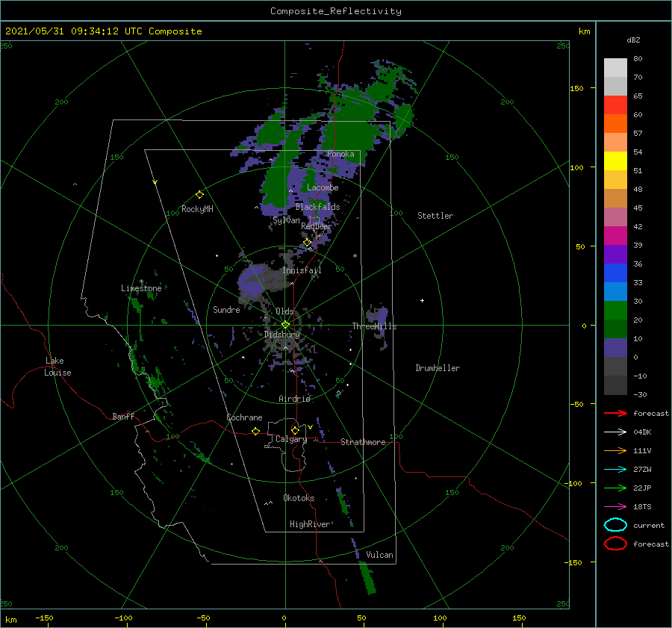The image size is (672, 628).
Task: Click the Innisfail label
Action: 302,270
